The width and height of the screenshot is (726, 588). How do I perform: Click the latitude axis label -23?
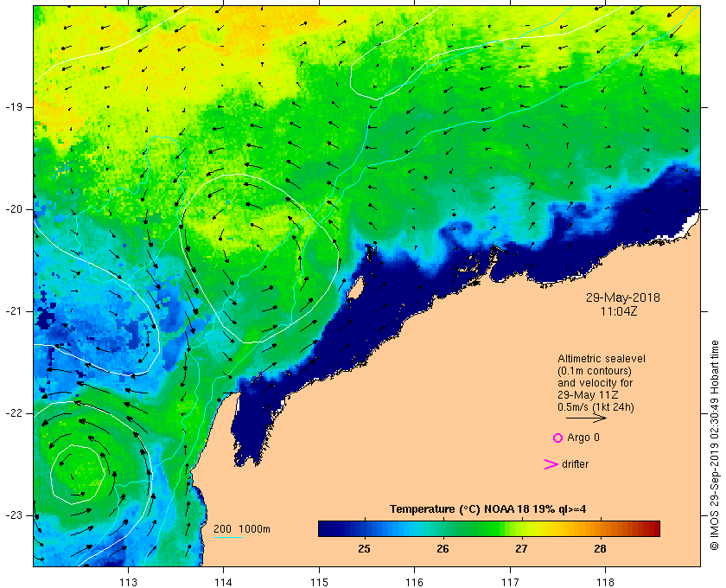click(x=14, y=515)
